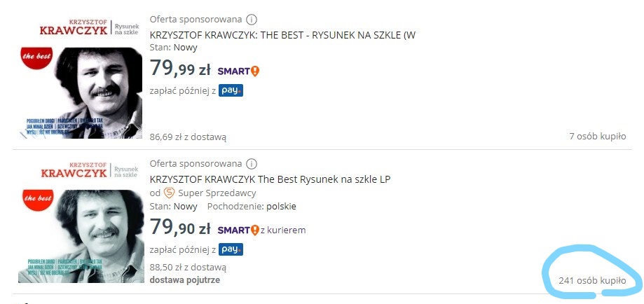The image size is (644, 304).
Task: Click the pay logo in the 79,99 zł listing
Action: coord(231,90)
